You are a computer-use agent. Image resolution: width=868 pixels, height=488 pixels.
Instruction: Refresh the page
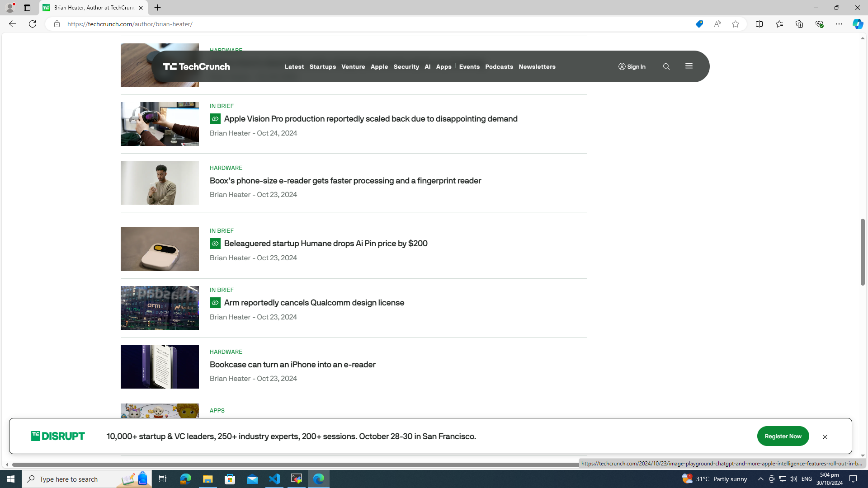coord(33,24)
